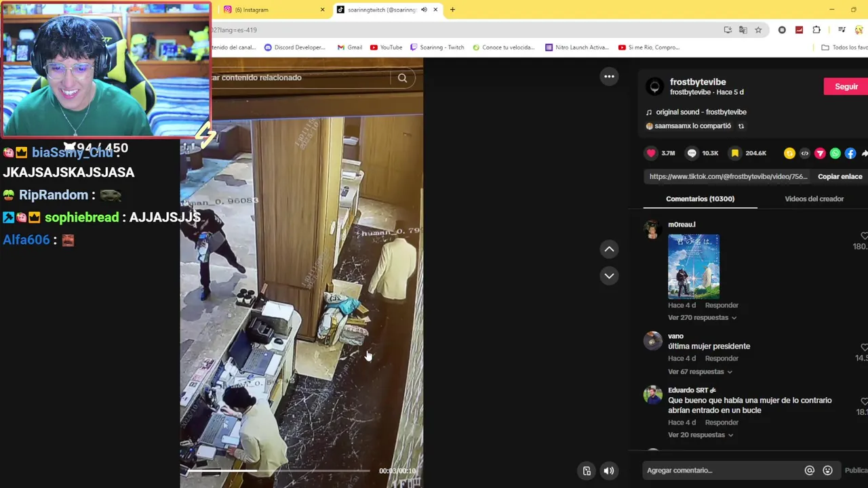Open the image in m0reau.l's comment
Image resolution: width=868 pixels, height=488 pixels.
point(694,267)
